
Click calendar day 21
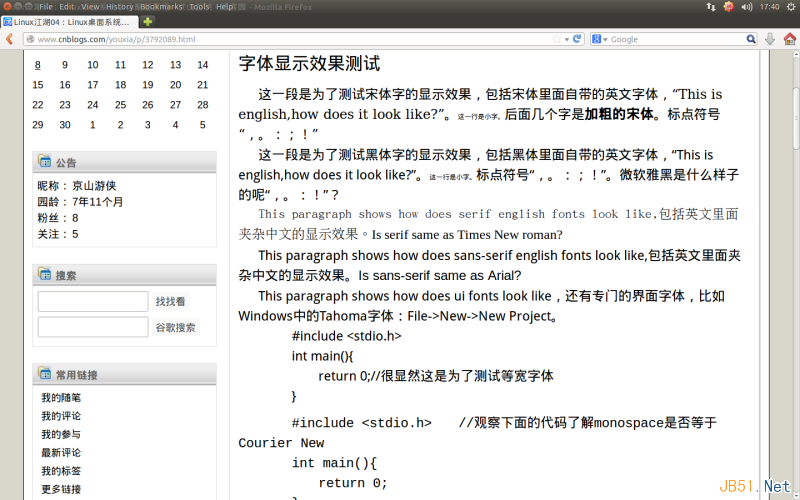[203, 85]
